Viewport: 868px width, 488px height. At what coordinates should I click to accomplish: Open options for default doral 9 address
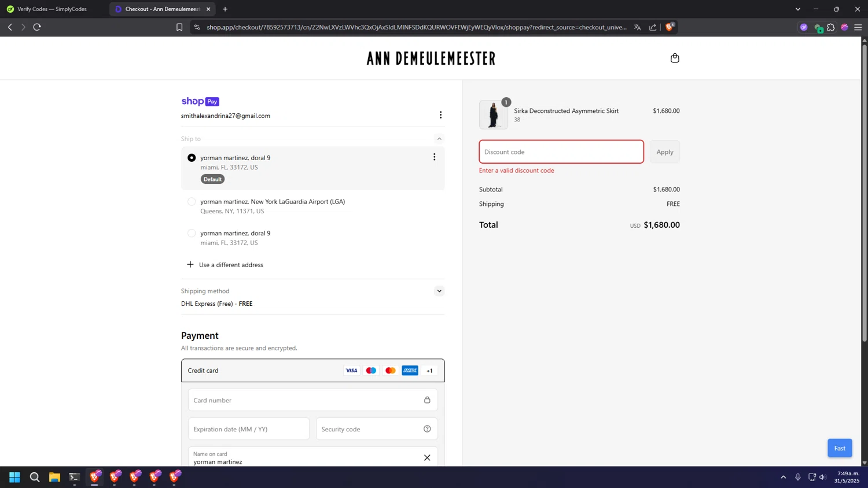click(434, 157)
